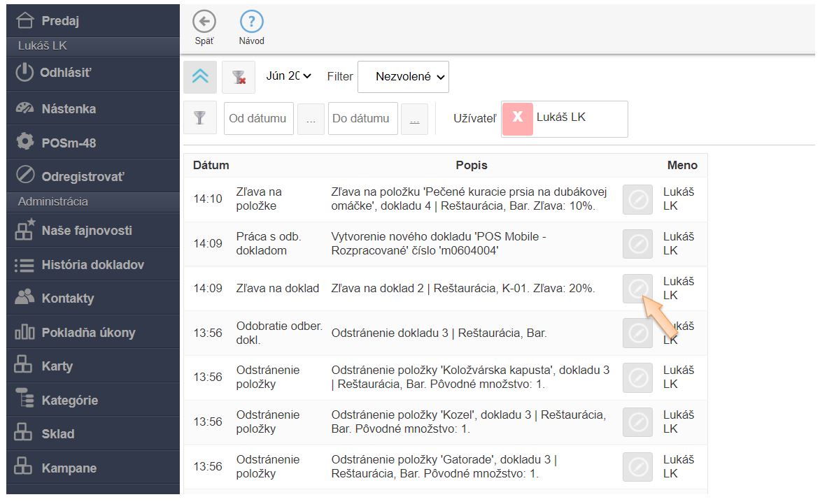Open POSm-48 settings in sidebar
The height and width of the screenshot is (504, 820).
(x=69, y=143)
